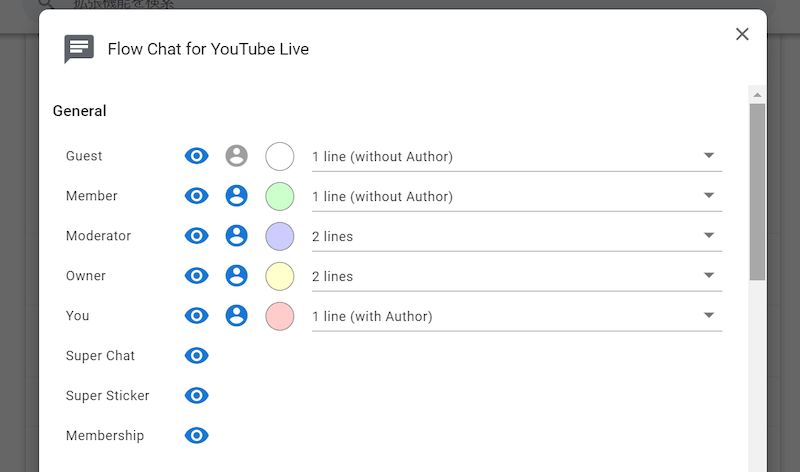Click the dialog vertical scrollbar thumb

[757, 190]
